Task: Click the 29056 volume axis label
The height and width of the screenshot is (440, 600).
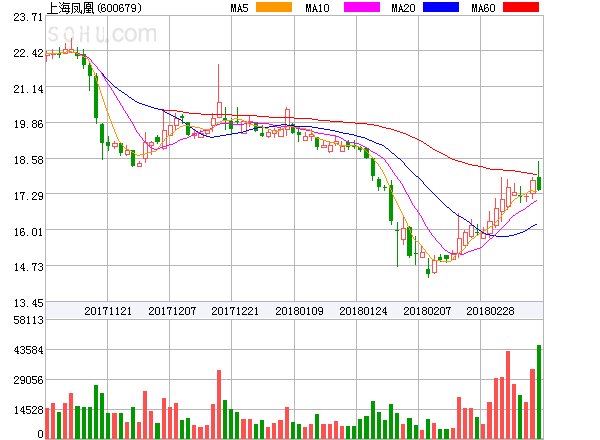Action: click(28, 380)
